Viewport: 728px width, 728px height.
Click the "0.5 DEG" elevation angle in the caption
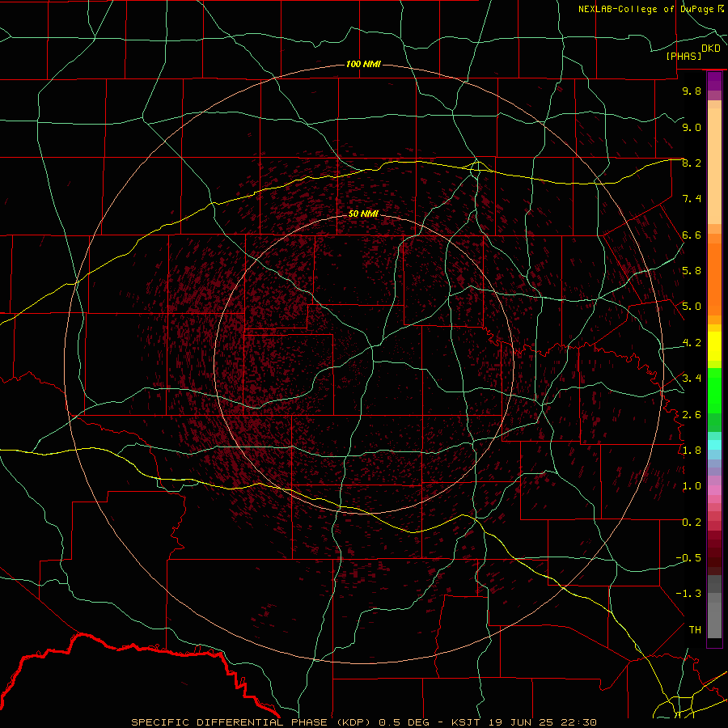click(x=403, y=722)
